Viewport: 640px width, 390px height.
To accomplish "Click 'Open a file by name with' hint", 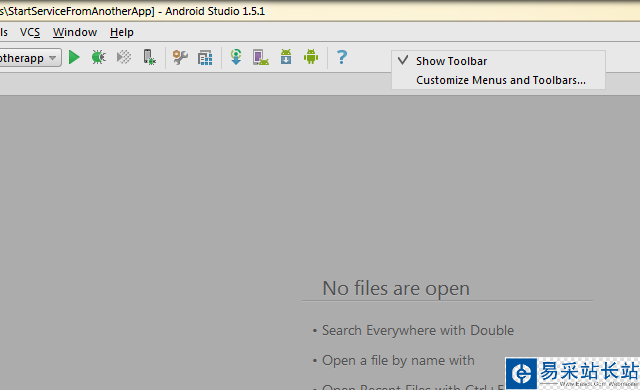I will click(398, 360).
